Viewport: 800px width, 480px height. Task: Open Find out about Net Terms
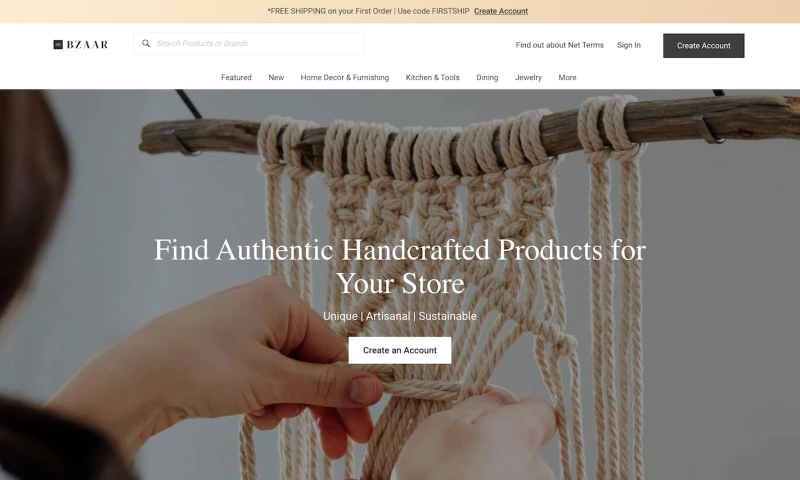coord(559,45)
